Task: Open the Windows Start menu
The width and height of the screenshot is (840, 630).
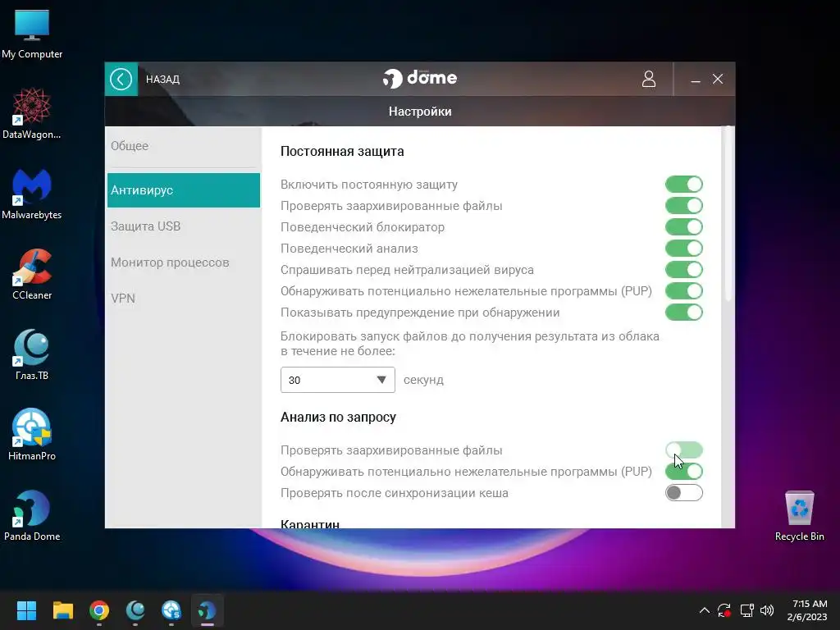Action: (x=26, y=610)
